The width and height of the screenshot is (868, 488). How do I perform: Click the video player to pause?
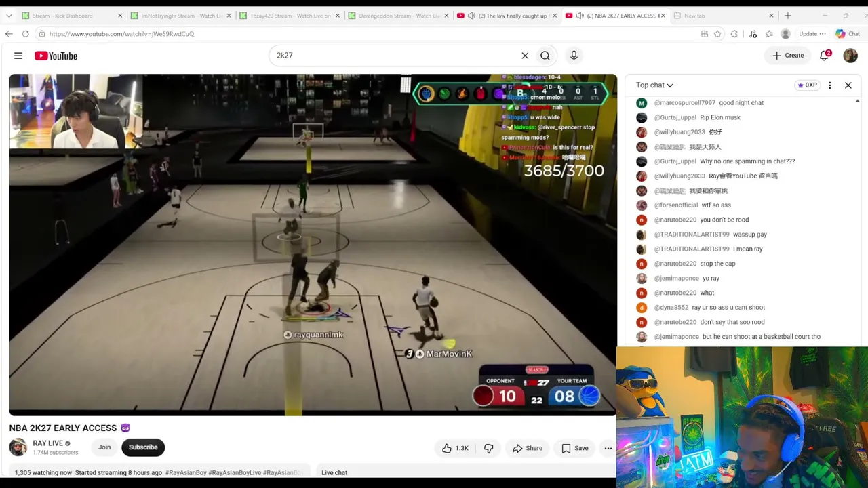[313, 245]
